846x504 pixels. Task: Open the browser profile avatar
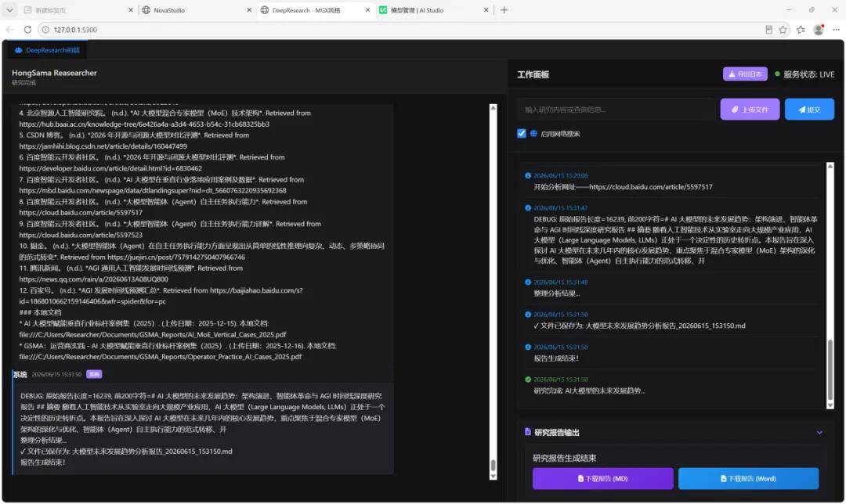pyautogui.click(x=819, y=30)
